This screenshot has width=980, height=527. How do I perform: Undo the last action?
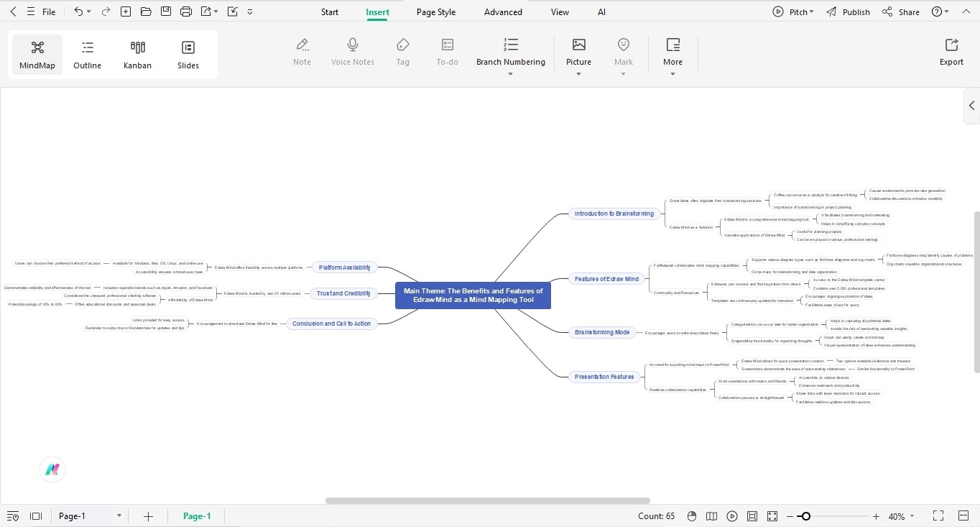(x=78, y=12)
